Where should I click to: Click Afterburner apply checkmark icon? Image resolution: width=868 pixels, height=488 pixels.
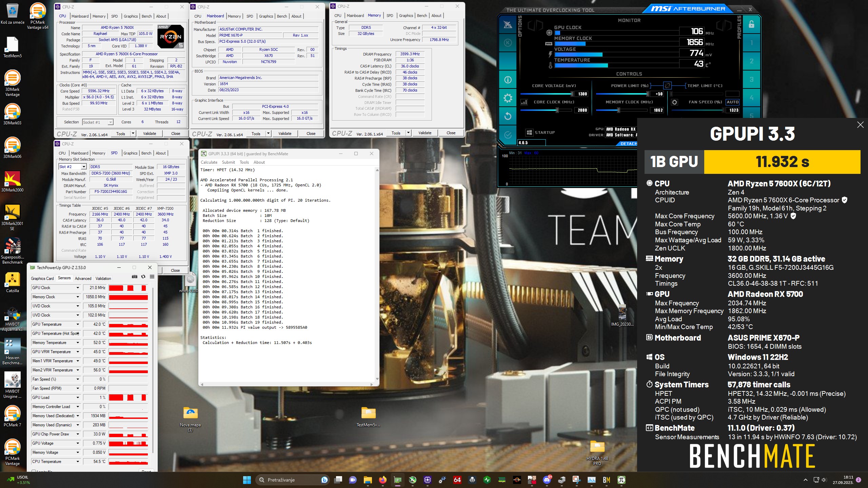pos(508,135)
